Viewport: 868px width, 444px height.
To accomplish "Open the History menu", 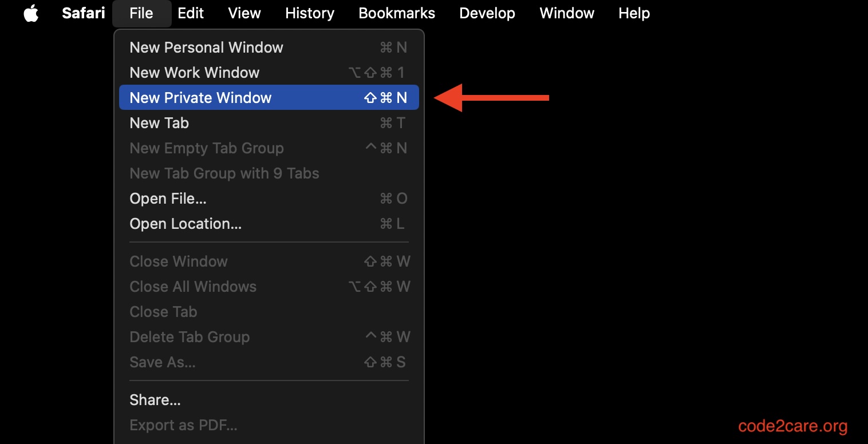I will 309,13.
